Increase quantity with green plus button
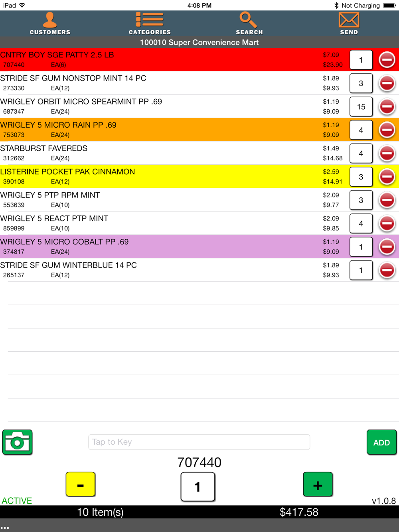Image resolution: width=399 pixels, height=532 pixels. tap(318, 485)
